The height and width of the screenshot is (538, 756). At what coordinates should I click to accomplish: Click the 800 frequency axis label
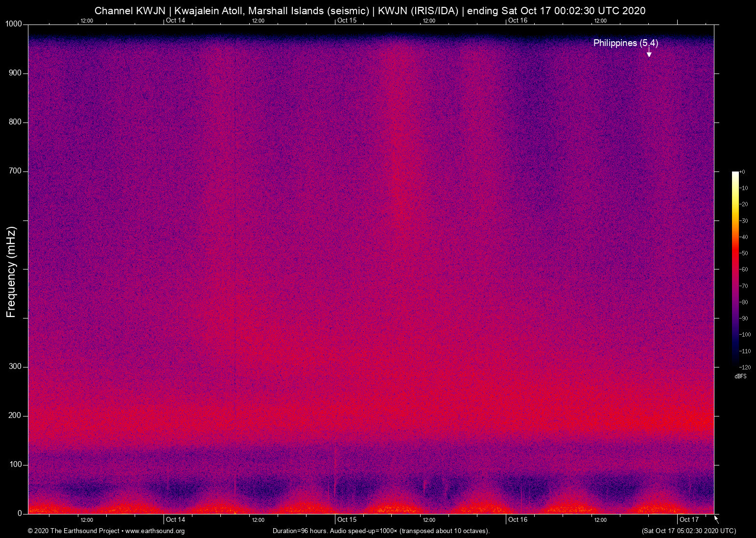[x=15, y=122]
